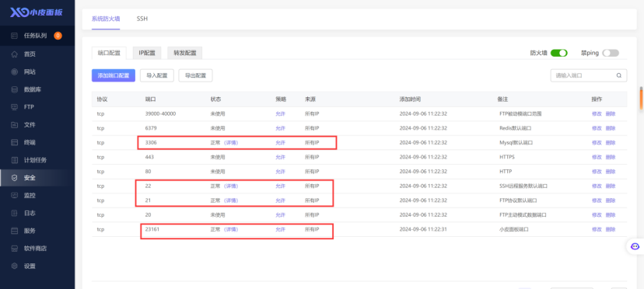Open the floating chat assistant icon
The width and height of the screenshot is (644, 289).
635,246
